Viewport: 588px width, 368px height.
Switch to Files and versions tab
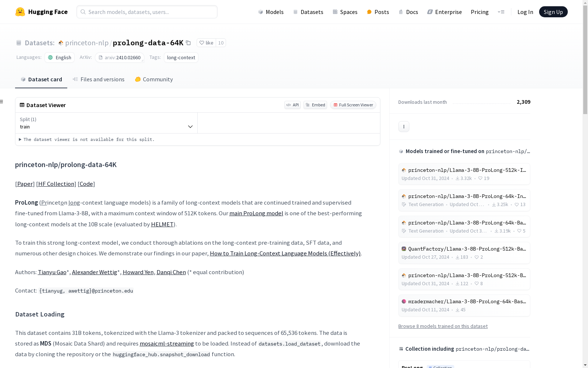tap(98, 79)
